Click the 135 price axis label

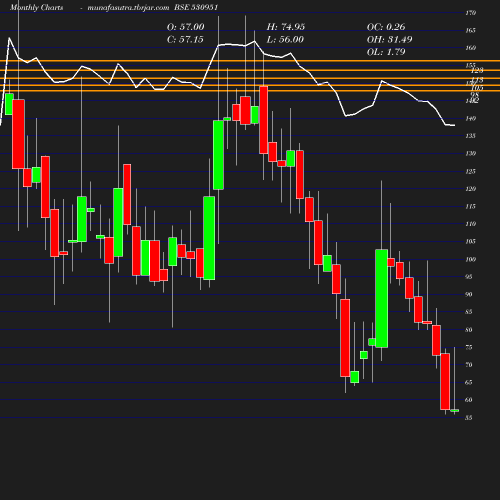470,136
